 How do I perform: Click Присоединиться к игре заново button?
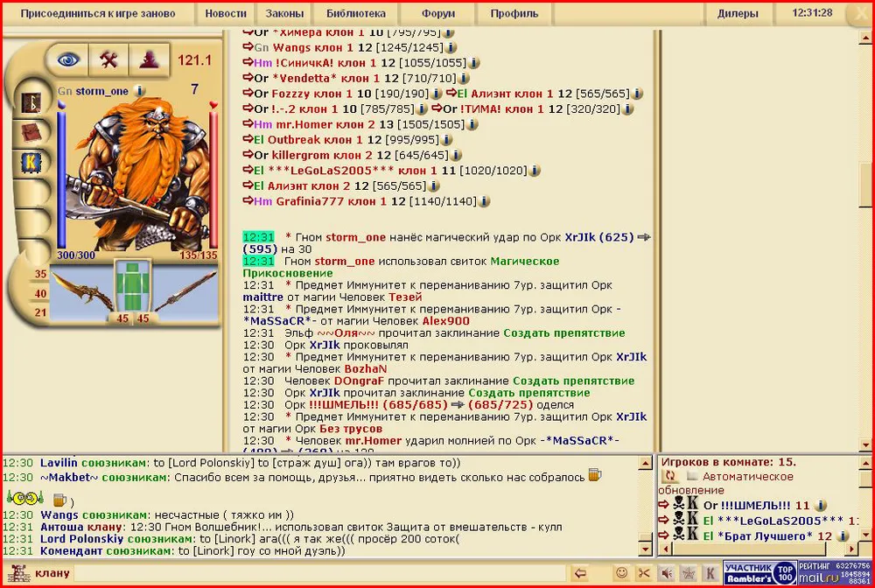pos(97,14)
